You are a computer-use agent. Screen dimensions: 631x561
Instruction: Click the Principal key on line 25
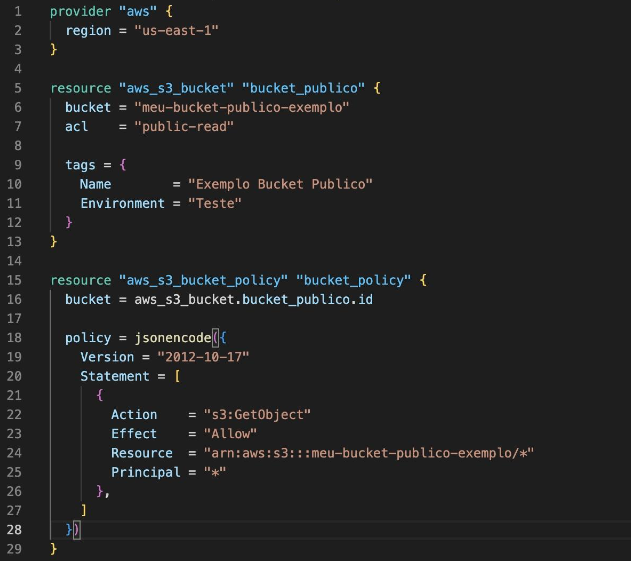coord(146,472)
